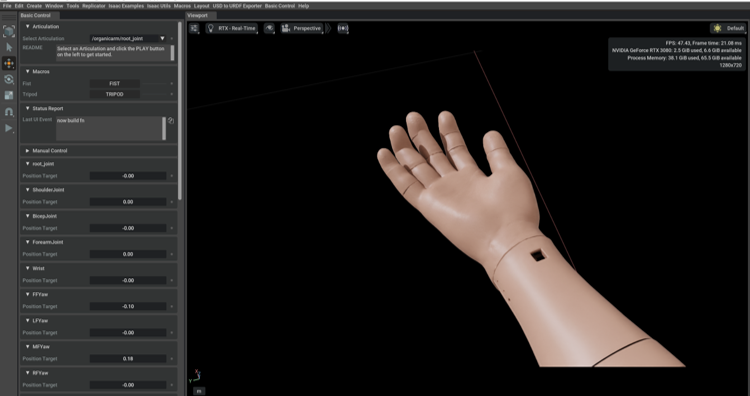Collapse the ForearmJoint section
750x396 pixels.
pos(28,242)
